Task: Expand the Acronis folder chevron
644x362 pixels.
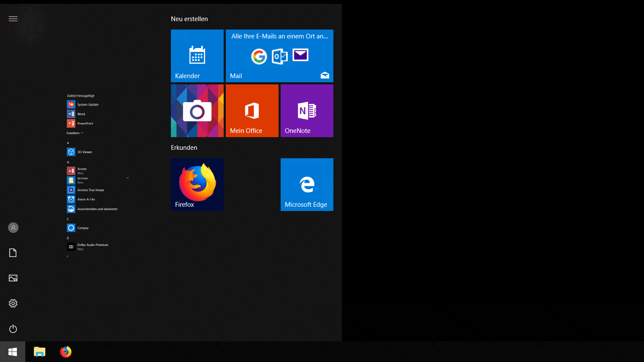Action: tap(127, 178)
